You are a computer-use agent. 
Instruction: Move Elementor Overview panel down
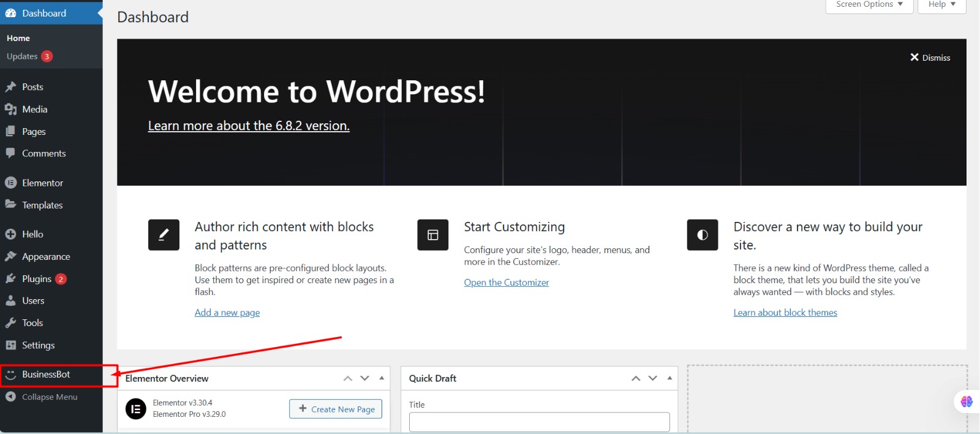point(365,378)
